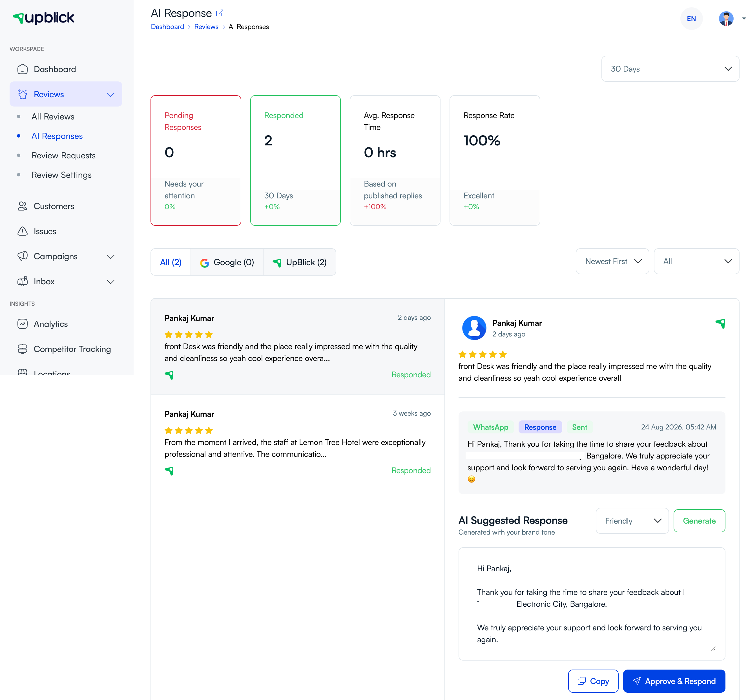
Task: Click Approve & Respond button
Action: pos(674,681)
